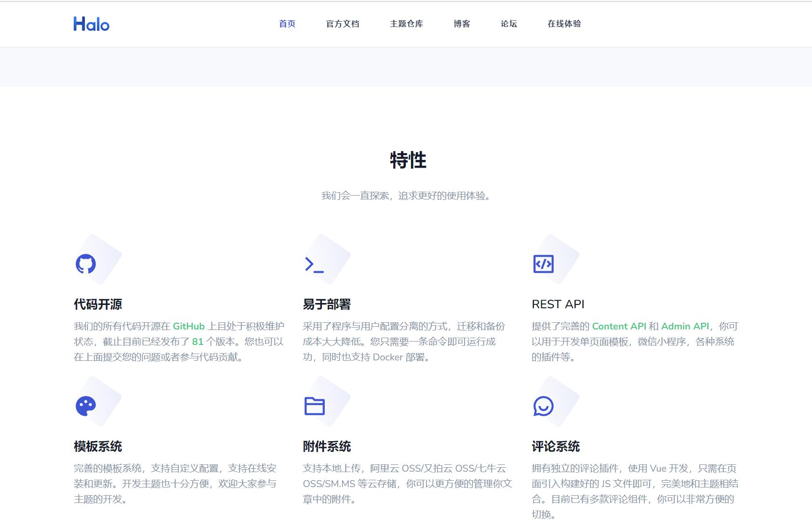Open the 官方文档 navigation item
Screen dimensions: 812x527
344,24
